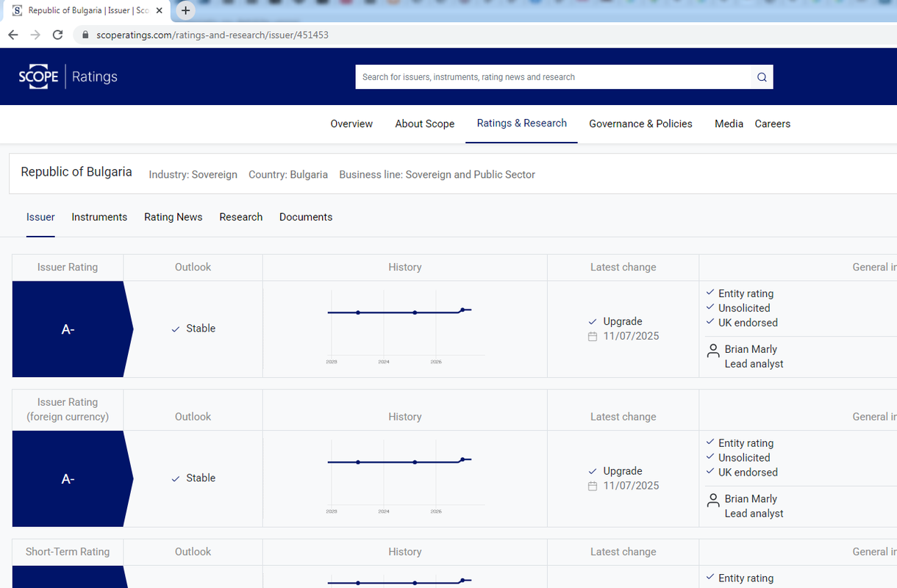Click Entity rating checkmark in foreign currency row
The width and height of the screenshot is (897, 588).
click(x=710, y=442)
